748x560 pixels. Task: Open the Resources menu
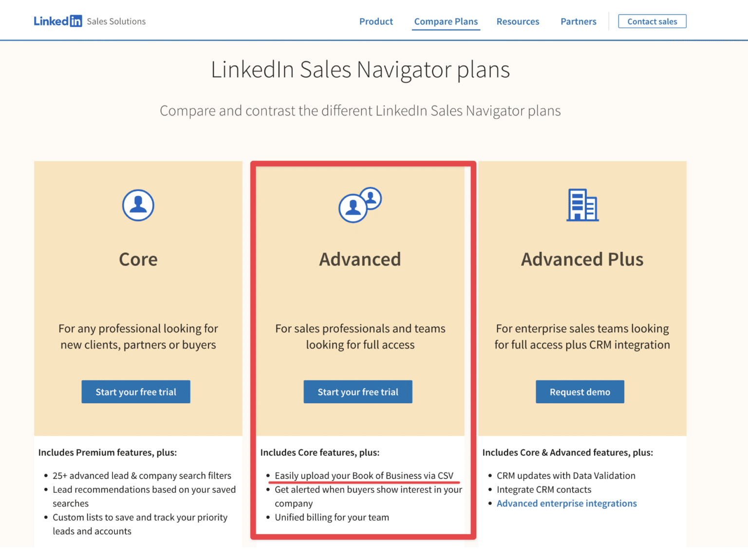[518, 21]
